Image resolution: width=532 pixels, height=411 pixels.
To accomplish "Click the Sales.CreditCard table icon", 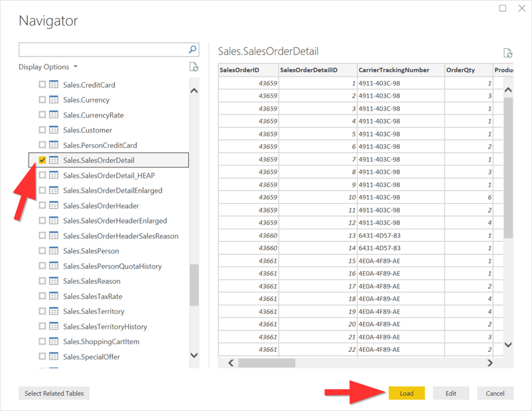I will [x=54, y=85].
